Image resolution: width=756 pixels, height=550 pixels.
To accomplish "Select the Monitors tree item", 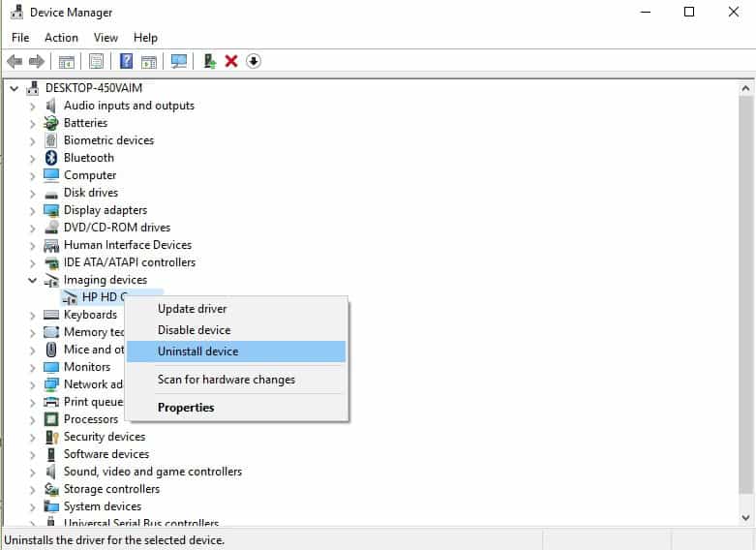I will pos(87,367).
